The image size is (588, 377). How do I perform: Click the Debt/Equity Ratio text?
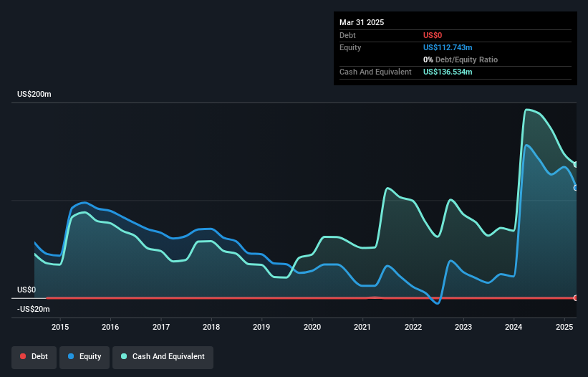click(x=466, y=59)
